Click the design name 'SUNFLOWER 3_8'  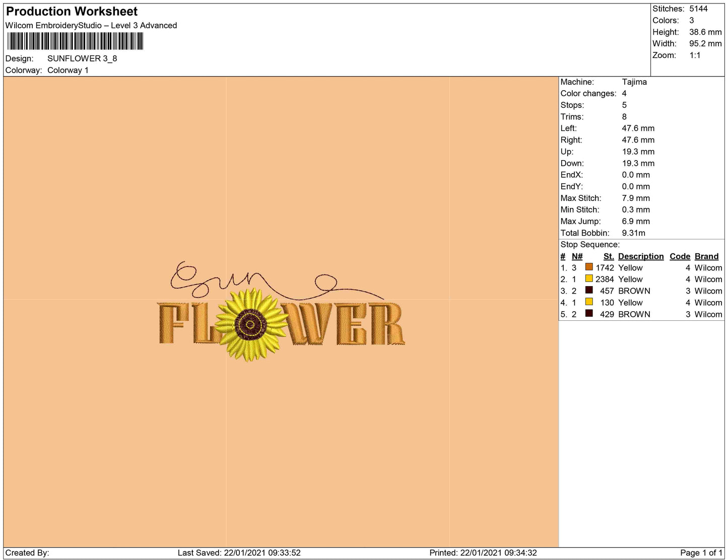82,58
